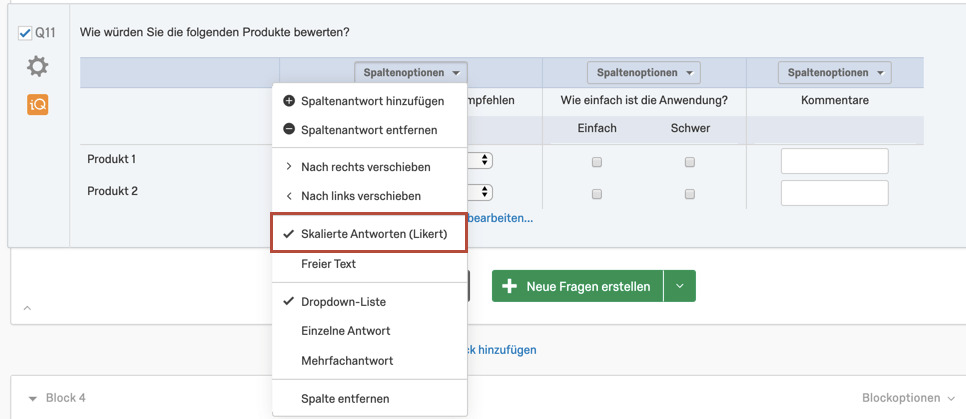Click the Block 4 title
Screen dimensions: 966x419
(x=65, y=398)
